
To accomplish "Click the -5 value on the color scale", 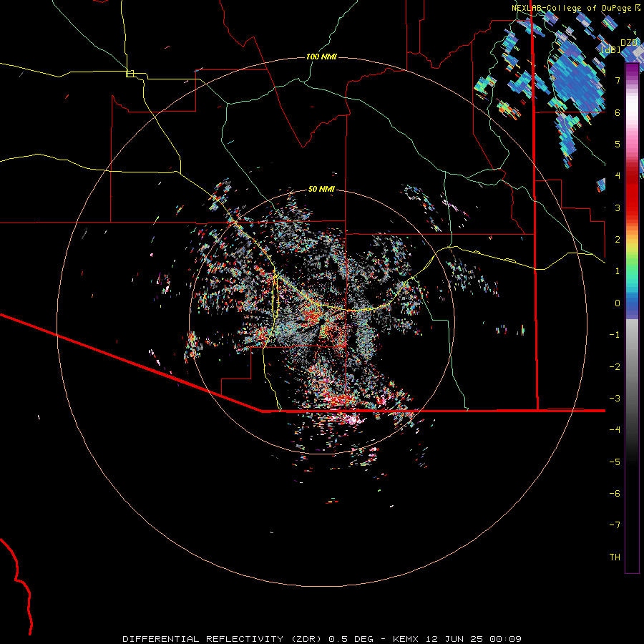I will pos(615,462).
